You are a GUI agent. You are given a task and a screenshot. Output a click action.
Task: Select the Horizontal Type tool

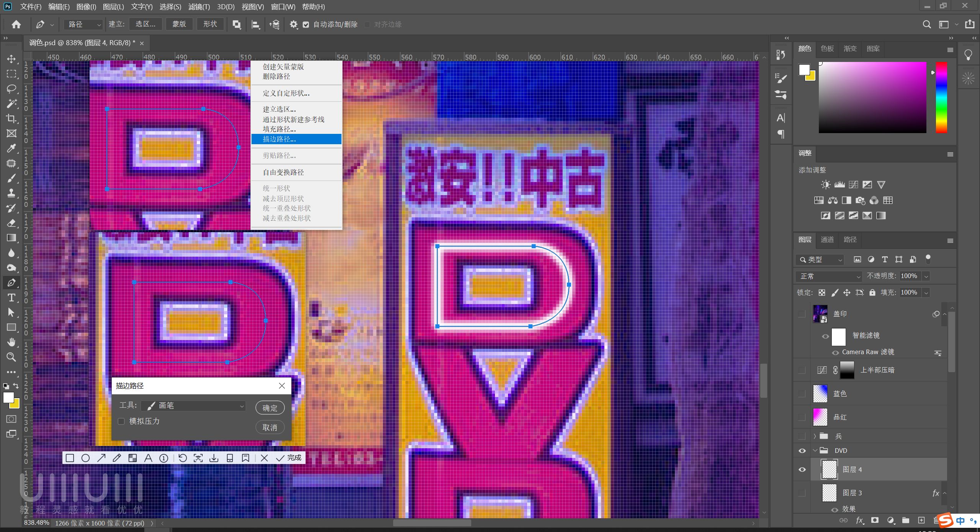(x=11, y=298)
